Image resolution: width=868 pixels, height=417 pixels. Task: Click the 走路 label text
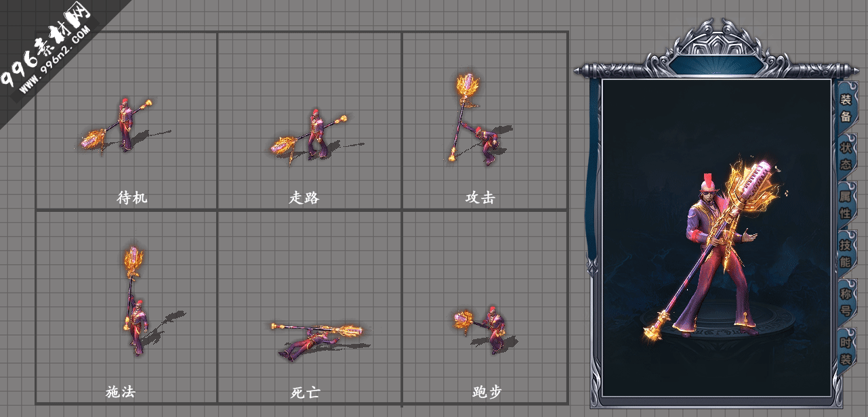coord(304,198)
